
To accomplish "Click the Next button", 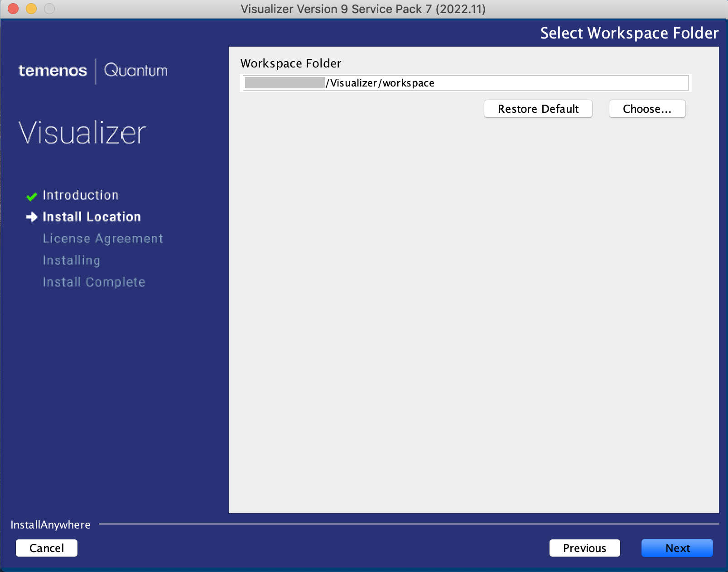I will (677, 548).
